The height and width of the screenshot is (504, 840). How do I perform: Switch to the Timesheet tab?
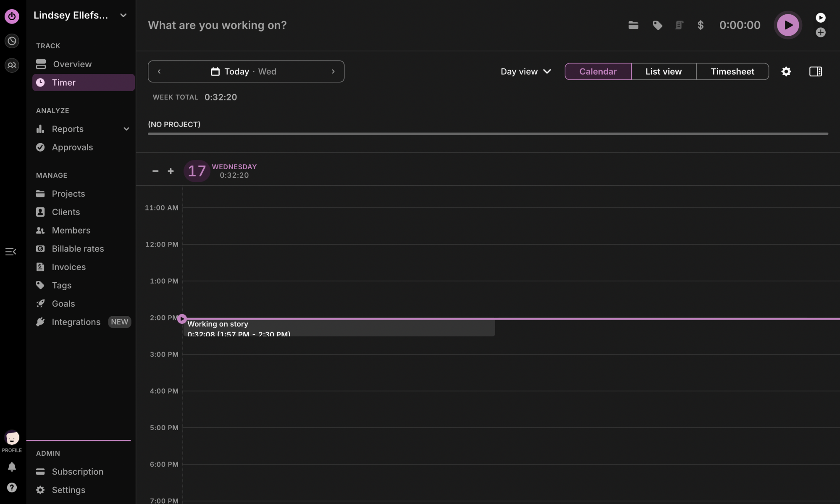pos(732,71)
